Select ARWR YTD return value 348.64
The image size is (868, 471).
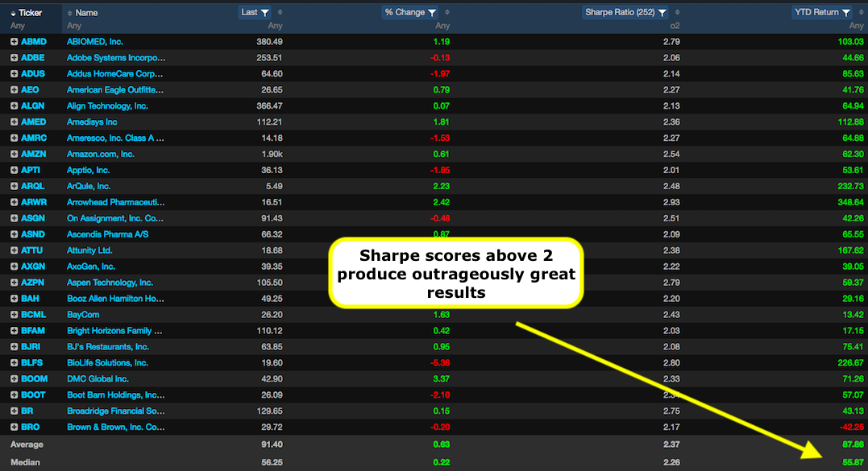850,202
